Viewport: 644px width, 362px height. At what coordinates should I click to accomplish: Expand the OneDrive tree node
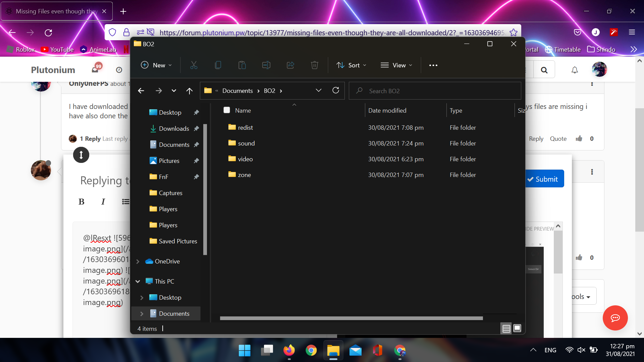[x=138, y=261]
